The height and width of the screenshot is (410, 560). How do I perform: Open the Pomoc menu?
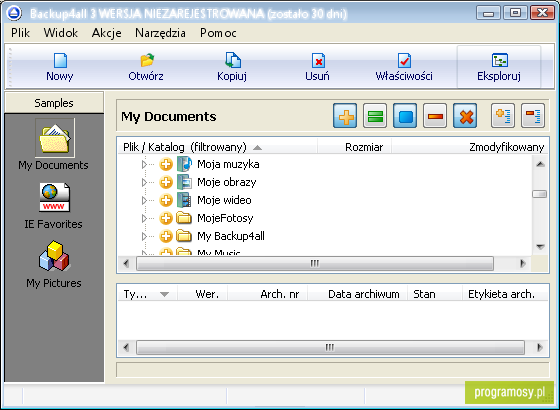click(x=218, y=33)
